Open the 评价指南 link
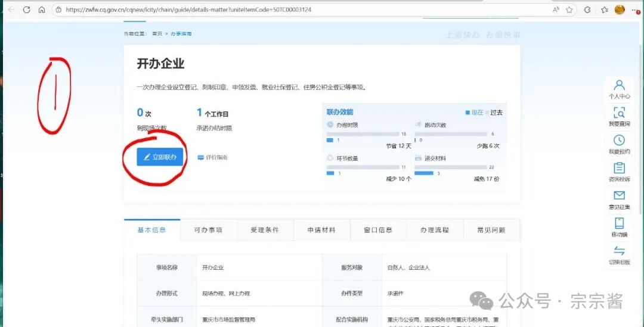Image resolution: width=644 pixels, height=327 pixels. pyautogui.click(x=212, y=157)
